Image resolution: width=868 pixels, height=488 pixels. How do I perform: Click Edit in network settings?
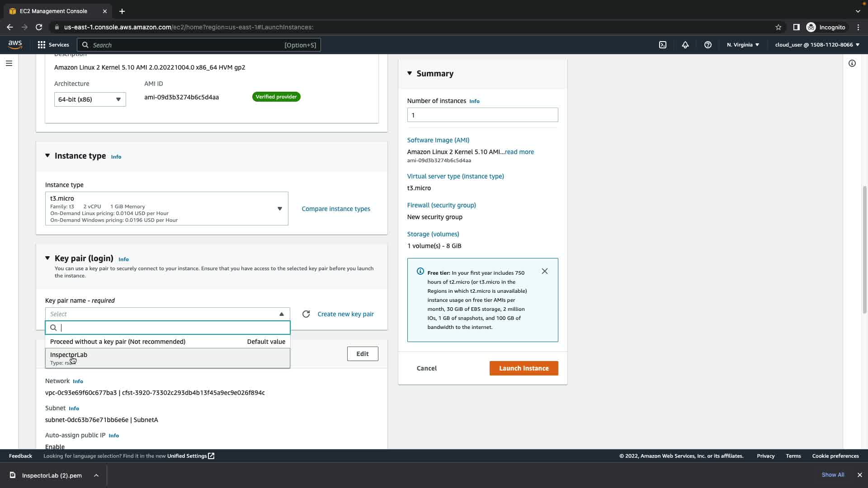click(x=362, y=354)
